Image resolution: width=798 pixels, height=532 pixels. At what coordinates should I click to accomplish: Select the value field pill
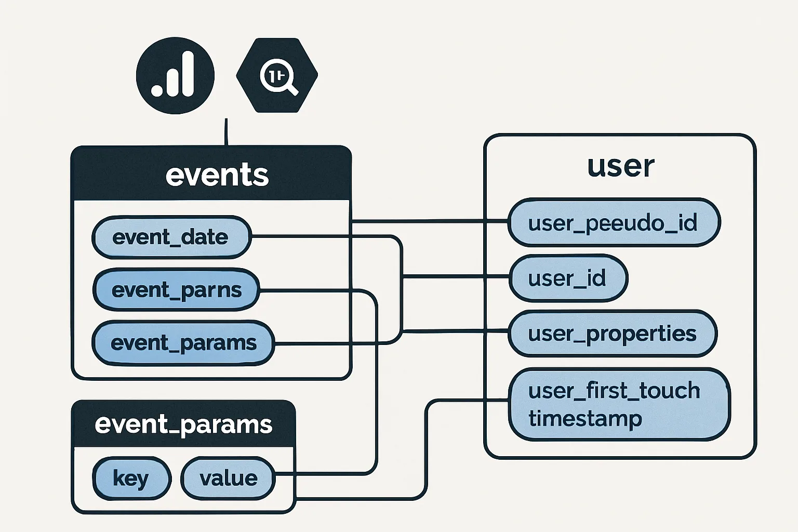228,478
